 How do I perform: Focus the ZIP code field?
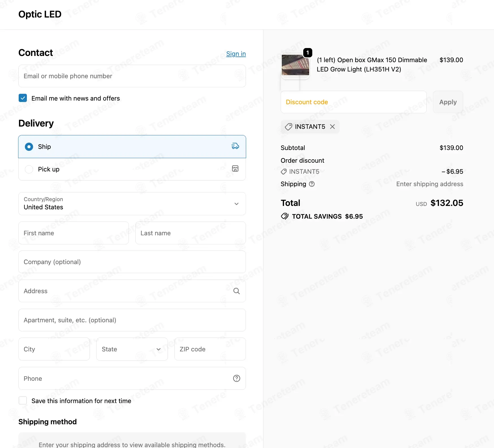coord(210,349)
